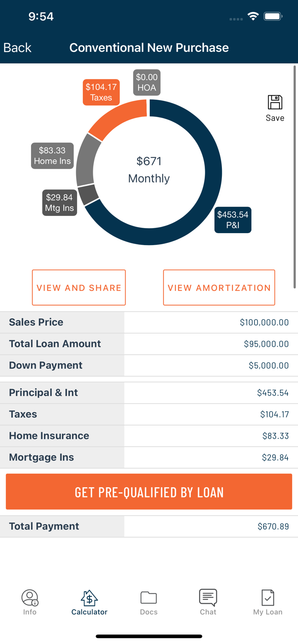
Task: Save the loan calculation
Action: (274, 104)
